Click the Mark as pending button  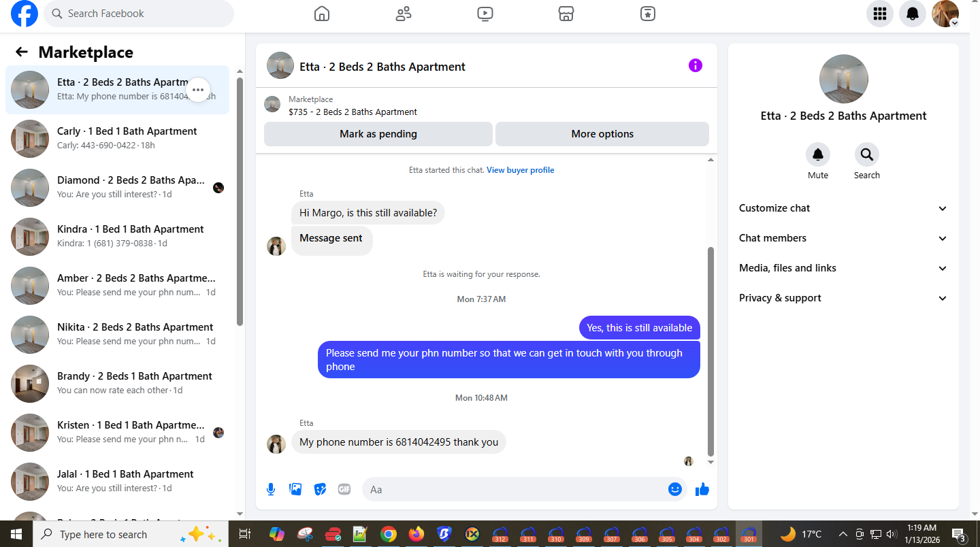coord(378,134)
